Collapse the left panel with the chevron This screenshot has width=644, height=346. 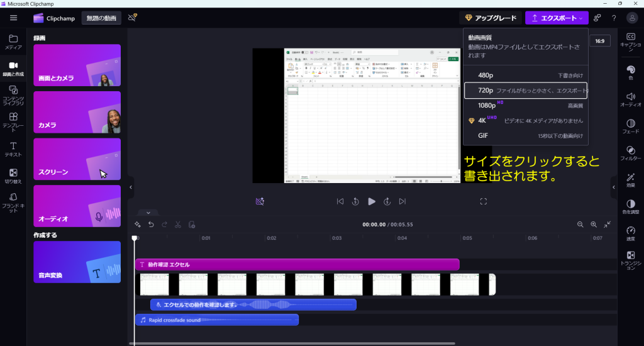coord(131,187)
